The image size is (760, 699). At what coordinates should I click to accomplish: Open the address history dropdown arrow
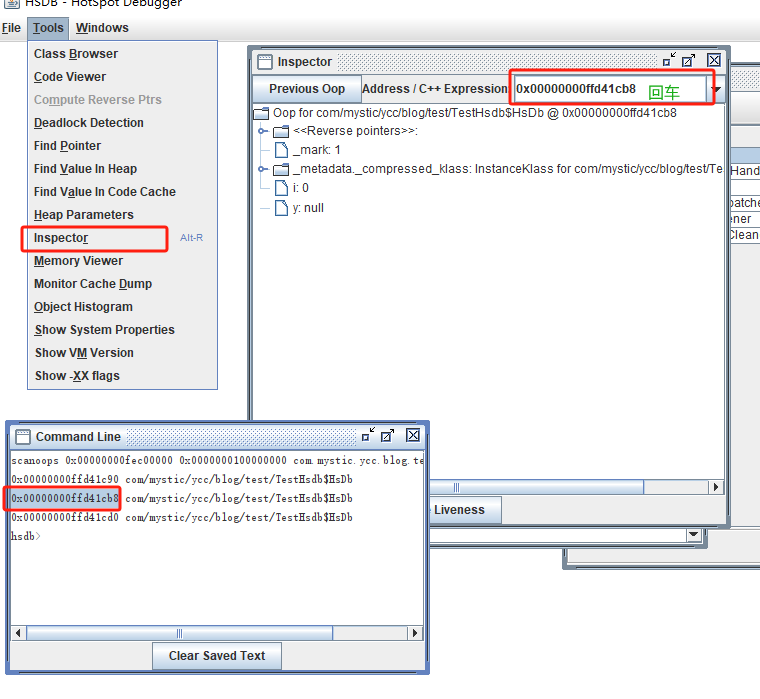[716, 89]
